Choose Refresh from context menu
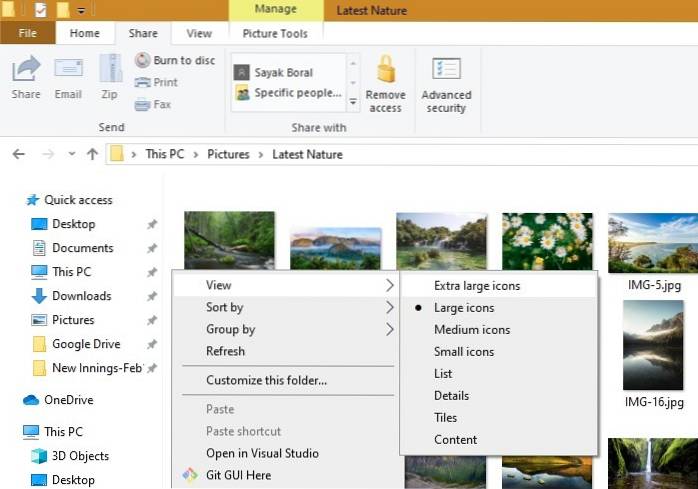The width and height of the screenshot is (698, 489). [226, 351]
